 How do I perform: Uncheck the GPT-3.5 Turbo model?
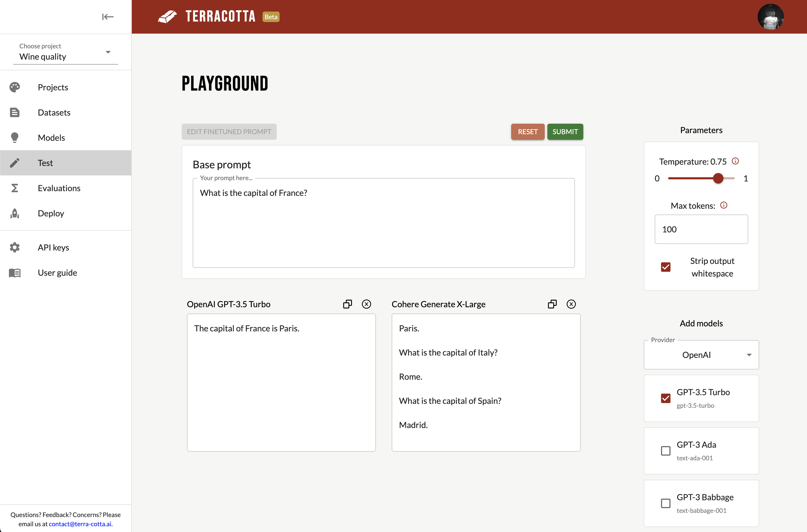pos(665,398)
